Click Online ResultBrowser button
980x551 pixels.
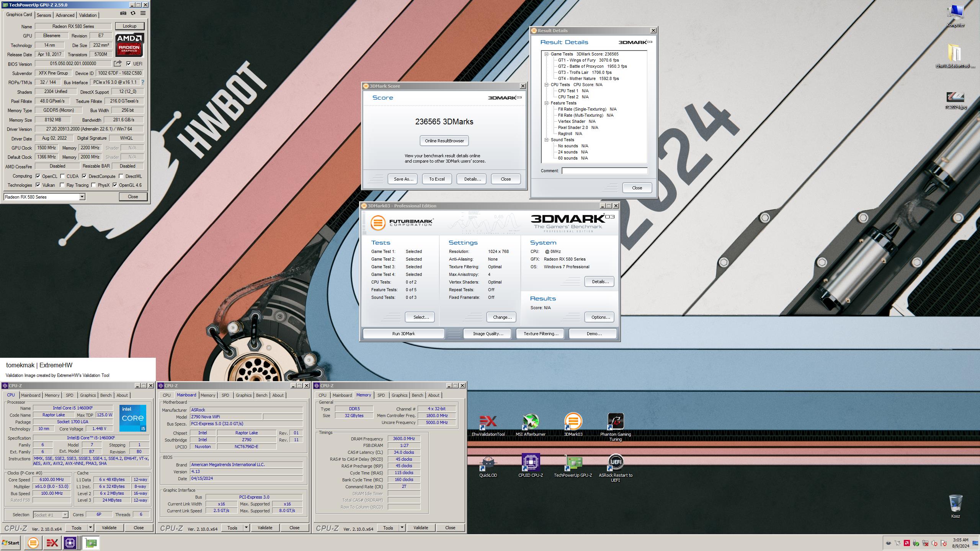coord(444,141)
